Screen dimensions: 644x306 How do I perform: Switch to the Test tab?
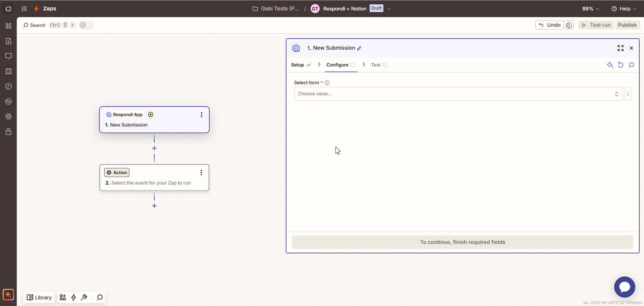(x=379, y=65)
